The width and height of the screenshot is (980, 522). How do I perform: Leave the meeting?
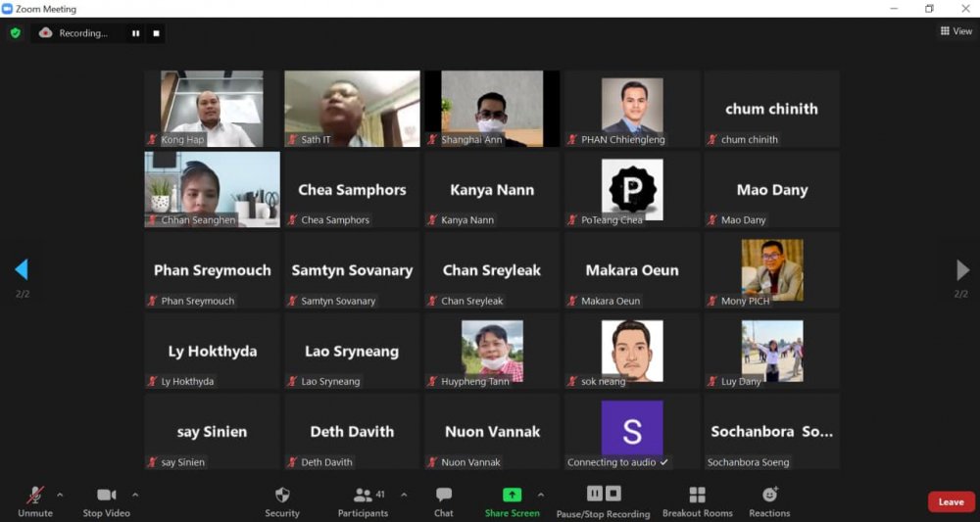pos(951,501)
